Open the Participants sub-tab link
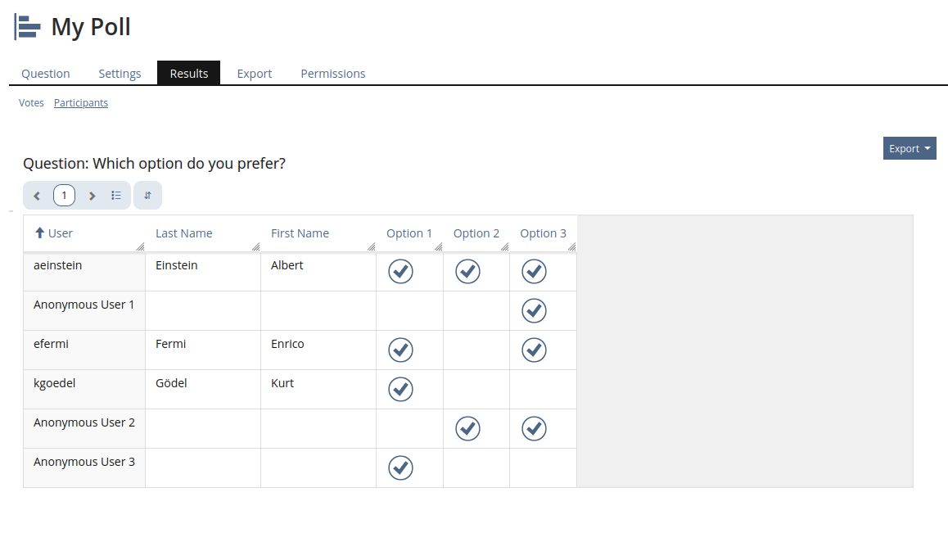Screen dimensions: 948x560 [81, 103]
